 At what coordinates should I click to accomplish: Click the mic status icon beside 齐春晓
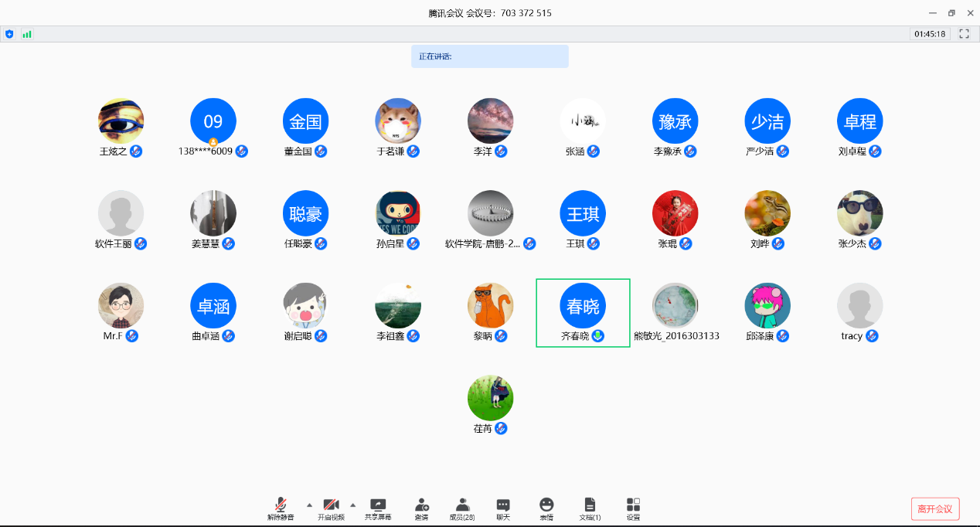coord(598,336)
